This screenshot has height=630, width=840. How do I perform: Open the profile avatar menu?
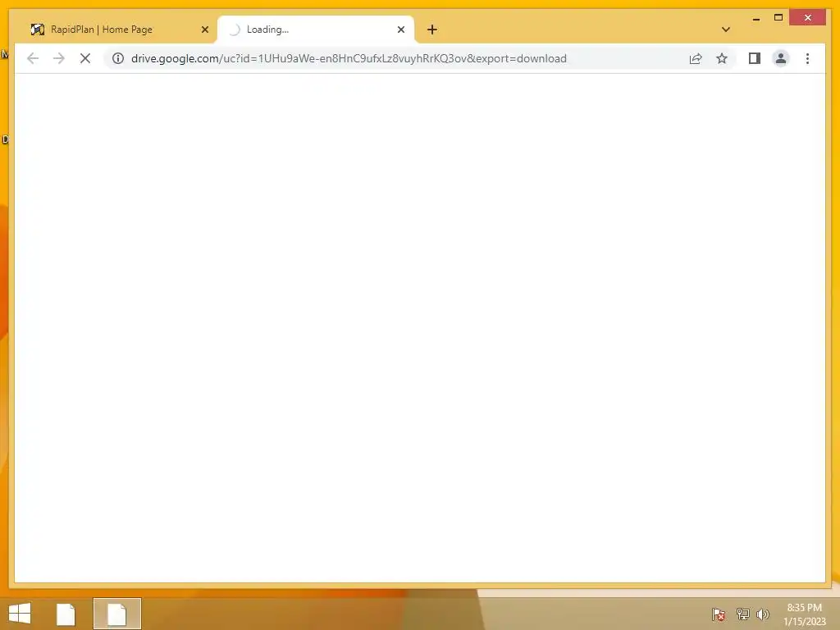(x=781, y=58)
